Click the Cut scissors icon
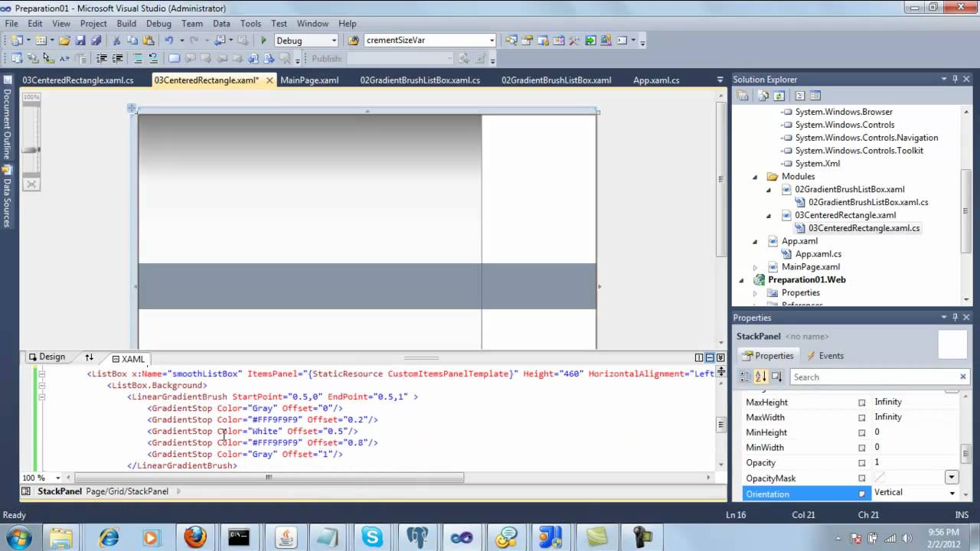Screen dimensions: 980x551 point(116,41)
